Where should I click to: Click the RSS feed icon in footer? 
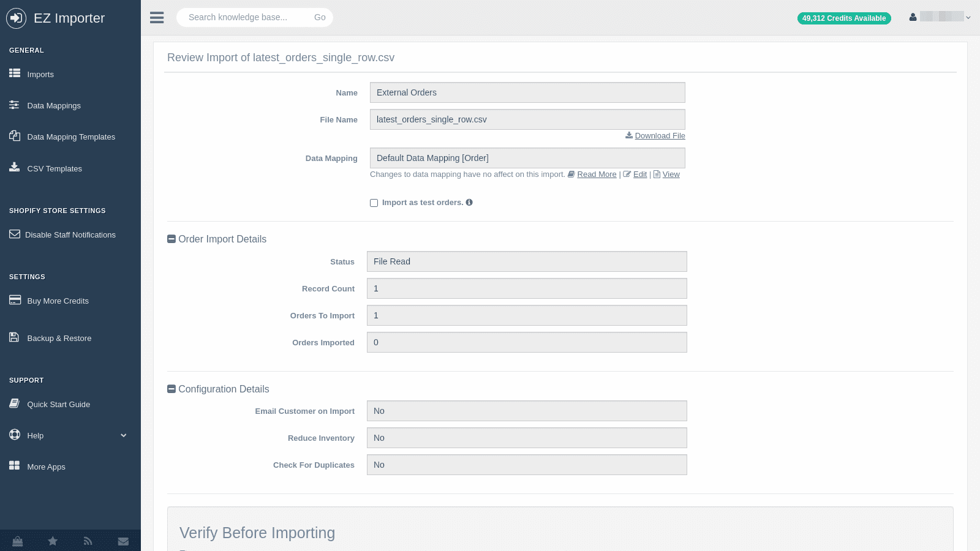[88, 541]
